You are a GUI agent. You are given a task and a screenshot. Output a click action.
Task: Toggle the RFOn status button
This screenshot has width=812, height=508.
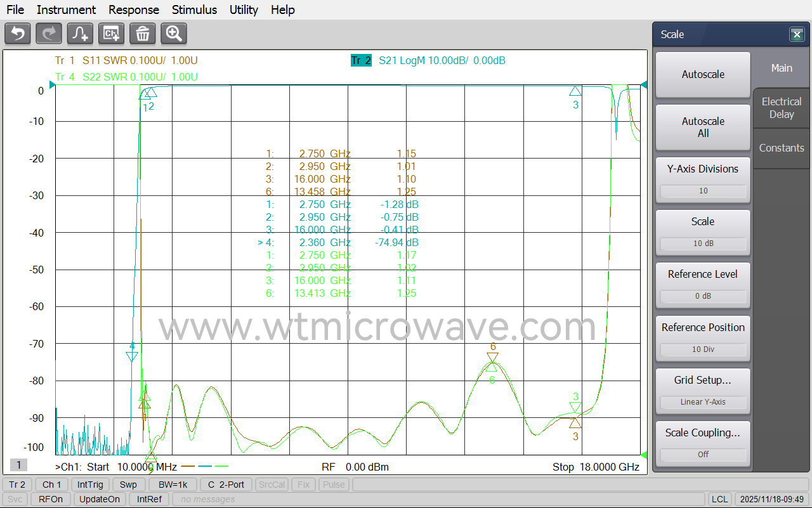coord(51,499)
